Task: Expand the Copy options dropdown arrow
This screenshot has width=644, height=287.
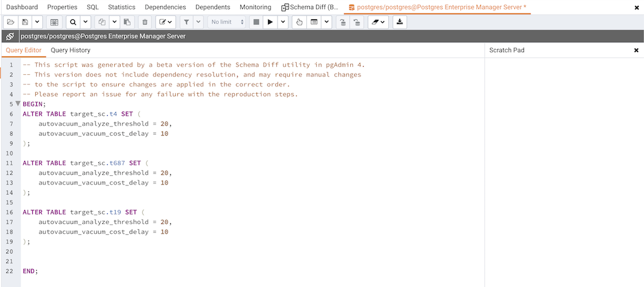Action: click(114, 22)
